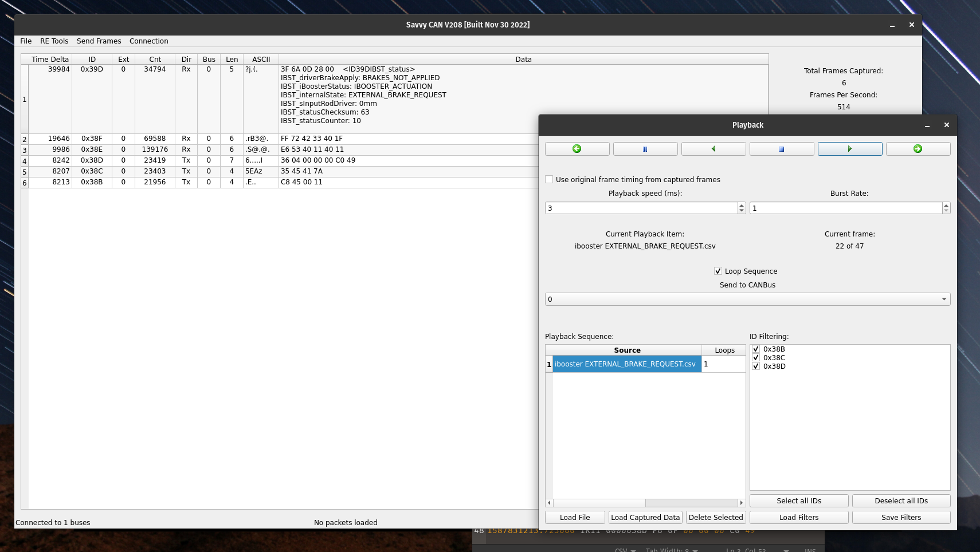Uncheck the Loop Sequence checkbox

[718, 271]
